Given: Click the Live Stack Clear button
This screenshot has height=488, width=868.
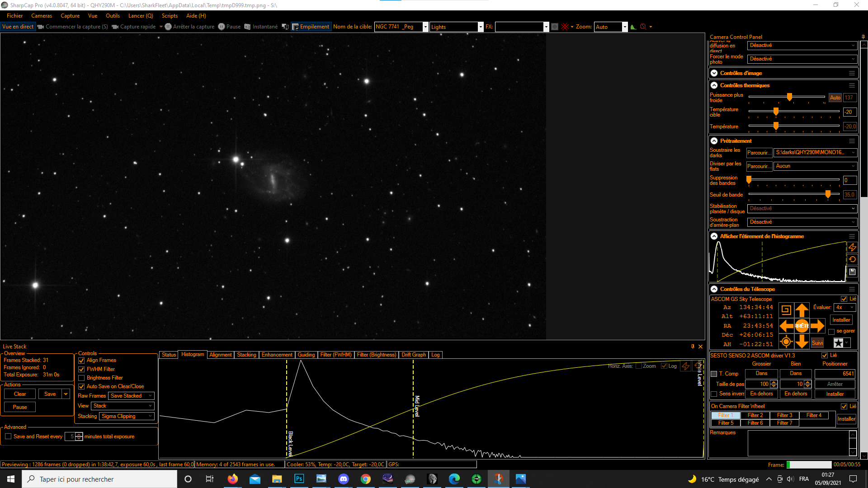Looking at the screenshot, I should point(20,394).
